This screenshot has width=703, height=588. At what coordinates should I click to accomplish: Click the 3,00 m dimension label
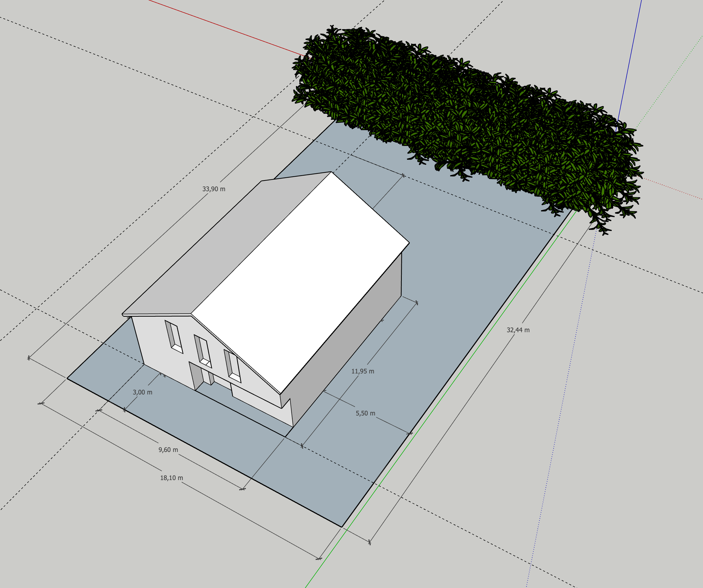[142, 392]
